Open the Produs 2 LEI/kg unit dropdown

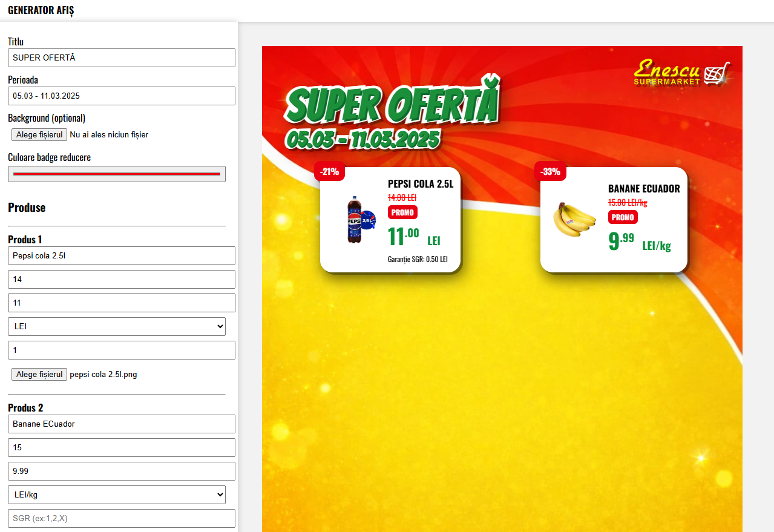117,495
